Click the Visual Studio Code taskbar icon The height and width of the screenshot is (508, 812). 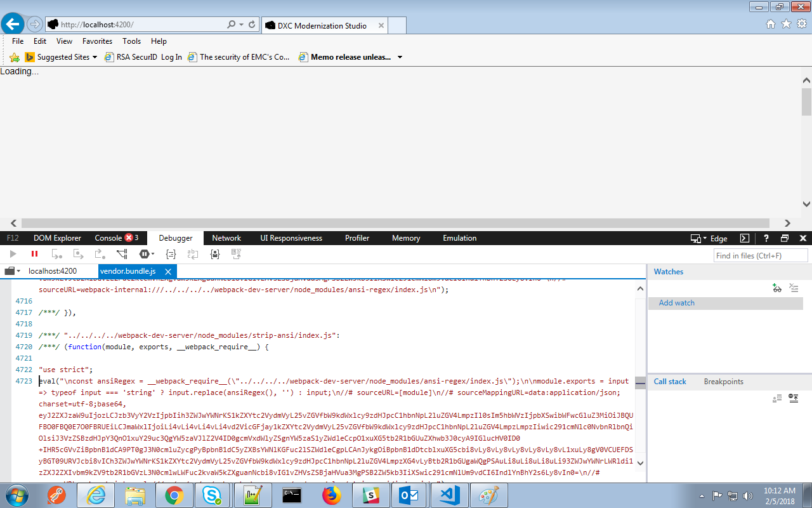tap(450, 495)
